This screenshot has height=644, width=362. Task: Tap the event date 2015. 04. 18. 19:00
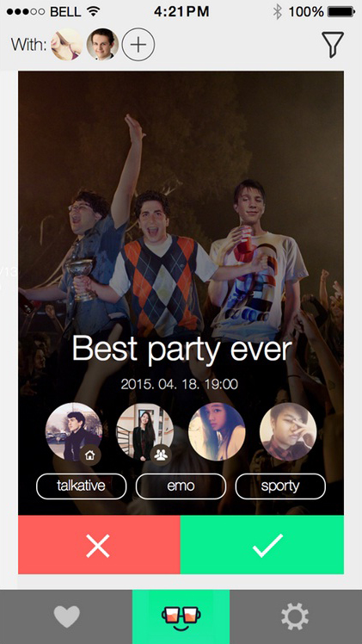click(x=179, y=385)
